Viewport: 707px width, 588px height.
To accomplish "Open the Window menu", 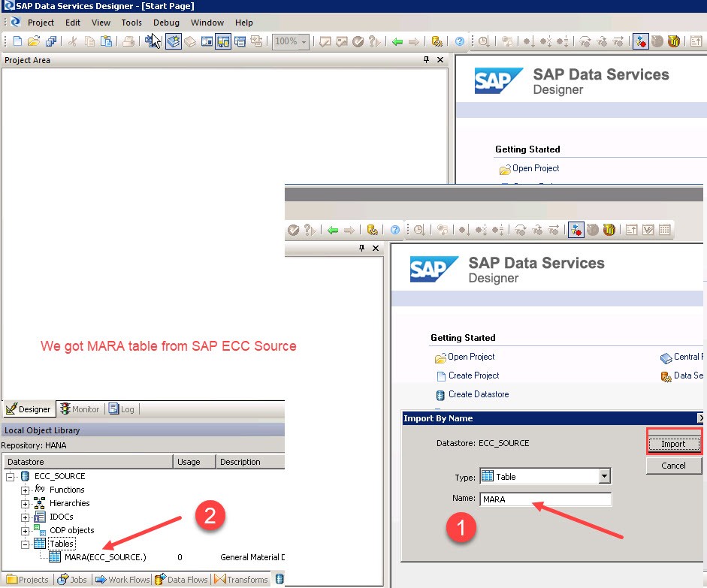I will click(207, 23).
